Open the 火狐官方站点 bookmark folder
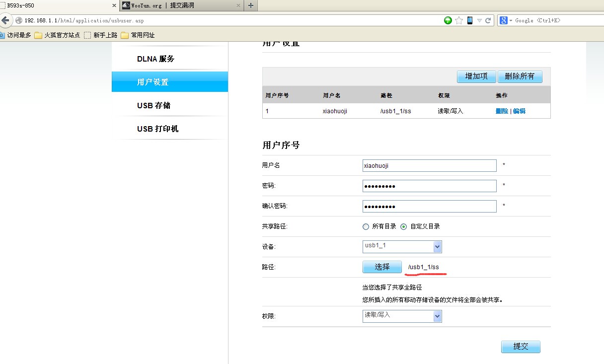Image resolution: width=604 pixels, height=364 pixels. tap(58, 35)
